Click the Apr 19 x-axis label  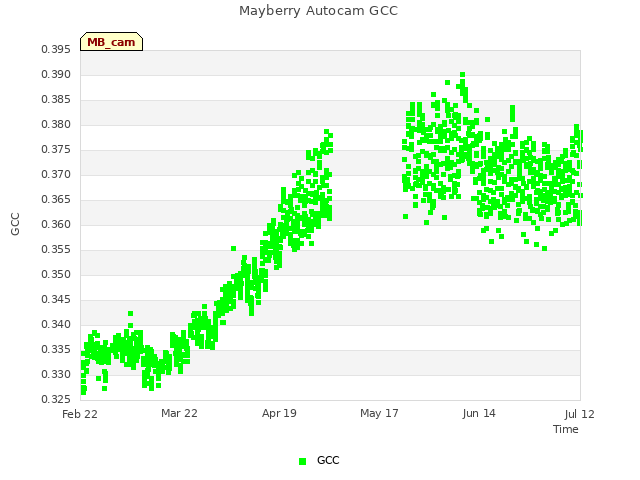(279, 413)
